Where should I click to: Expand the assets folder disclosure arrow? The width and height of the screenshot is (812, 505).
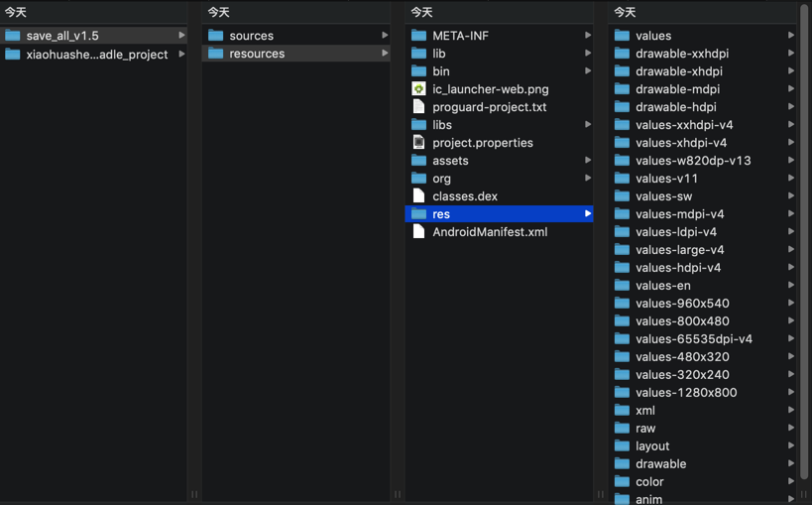pyautogui.click(x=588, y=160)
